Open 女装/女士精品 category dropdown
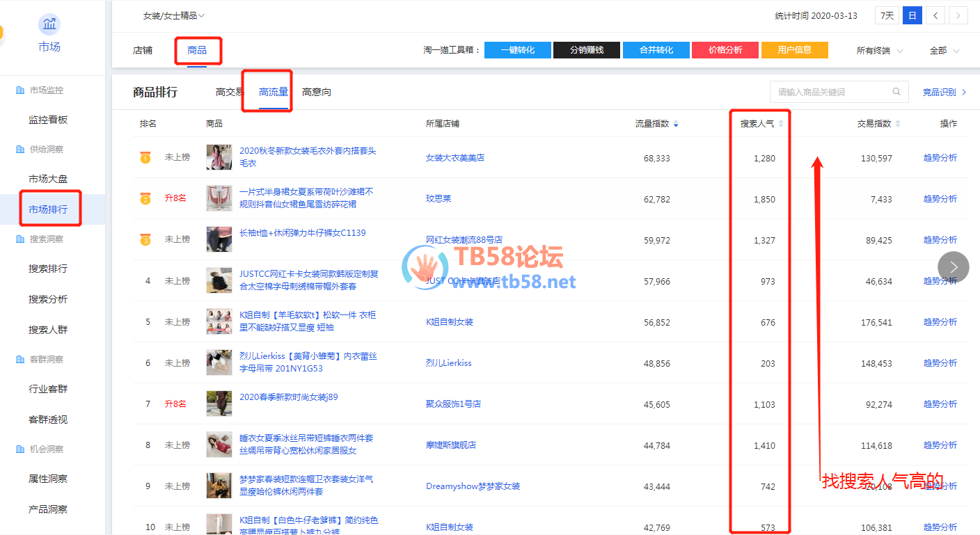980x535 pixels. [173, 15]
